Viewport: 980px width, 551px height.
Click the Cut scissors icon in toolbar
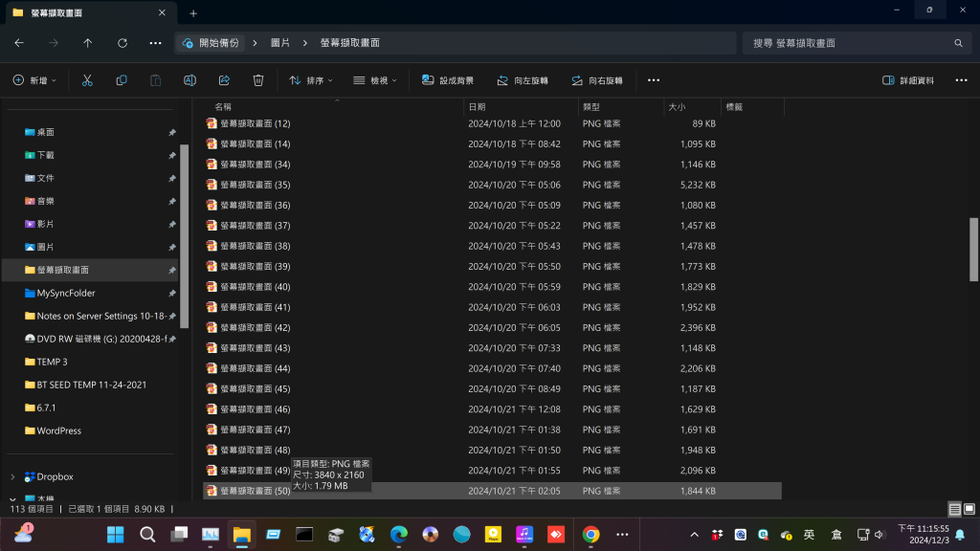87,80
